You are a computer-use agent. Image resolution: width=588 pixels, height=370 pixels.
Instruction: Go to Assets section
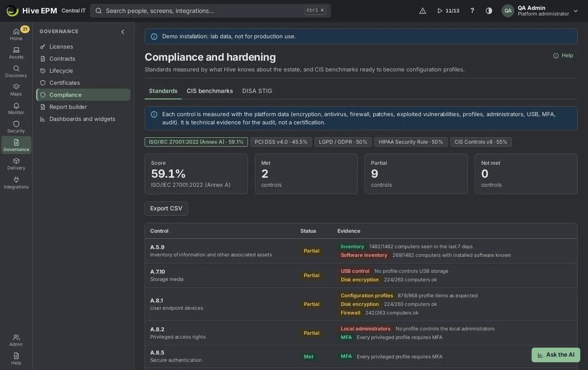tap(16, 53)
